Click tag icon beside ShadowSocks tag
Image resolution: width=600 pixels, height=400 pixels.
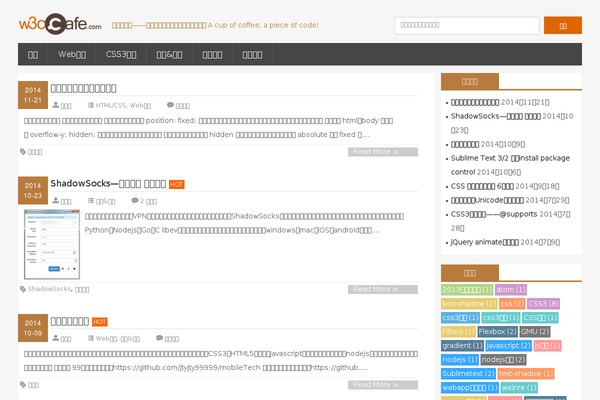click(x=23, y=289)
